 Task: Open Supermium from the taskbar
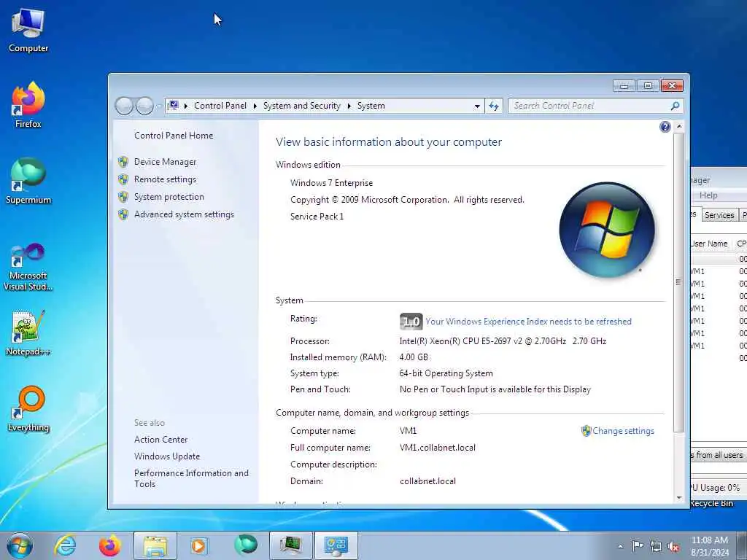pyautogui.click(x=245, y=545)
